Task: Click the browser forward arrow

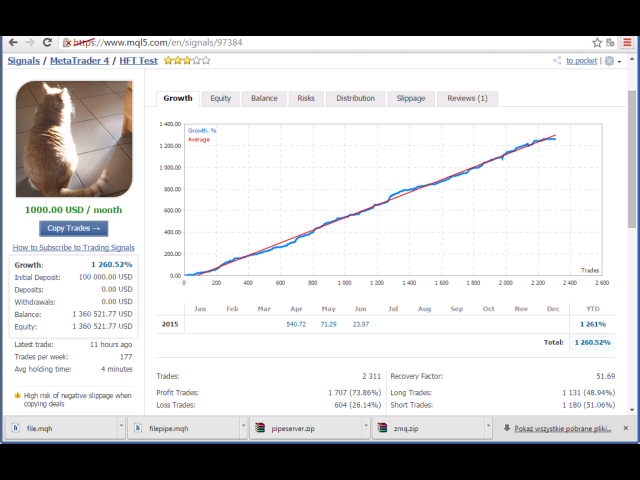Action: tap(30, 43)
